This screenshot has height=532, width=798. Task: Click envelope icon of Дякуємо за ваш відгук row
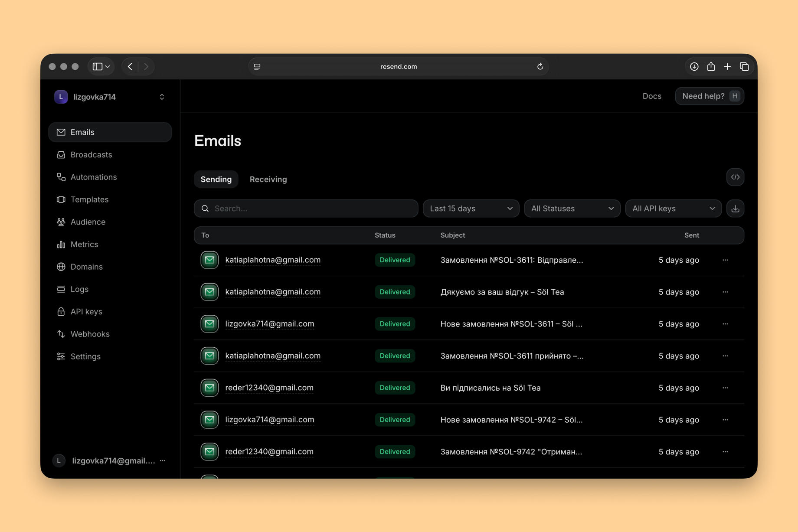(x=209, y=292)
